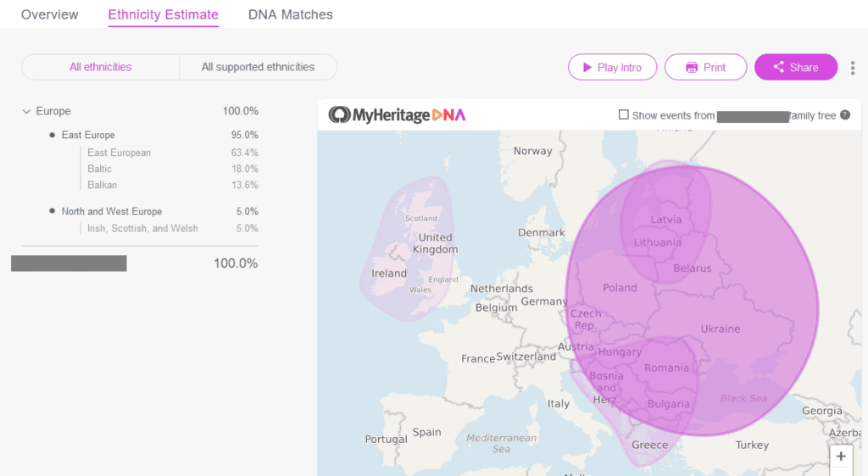Zoom in the map with plus button
Image resolution: width=868 pixels, height=476 pixels.
[x=841, y=457]
